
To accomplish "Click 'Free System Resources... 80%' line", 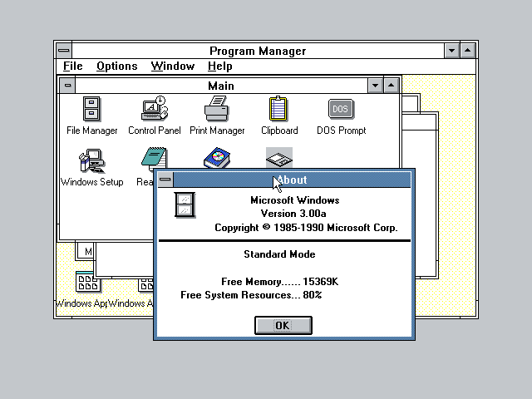I will pyautogui.click(x=251, y=295).
